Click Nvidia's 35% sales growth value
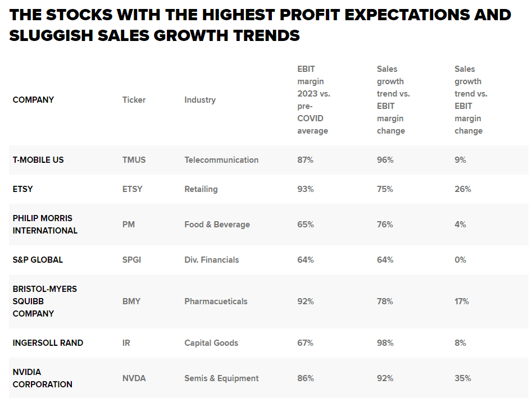 pos(463,378)
